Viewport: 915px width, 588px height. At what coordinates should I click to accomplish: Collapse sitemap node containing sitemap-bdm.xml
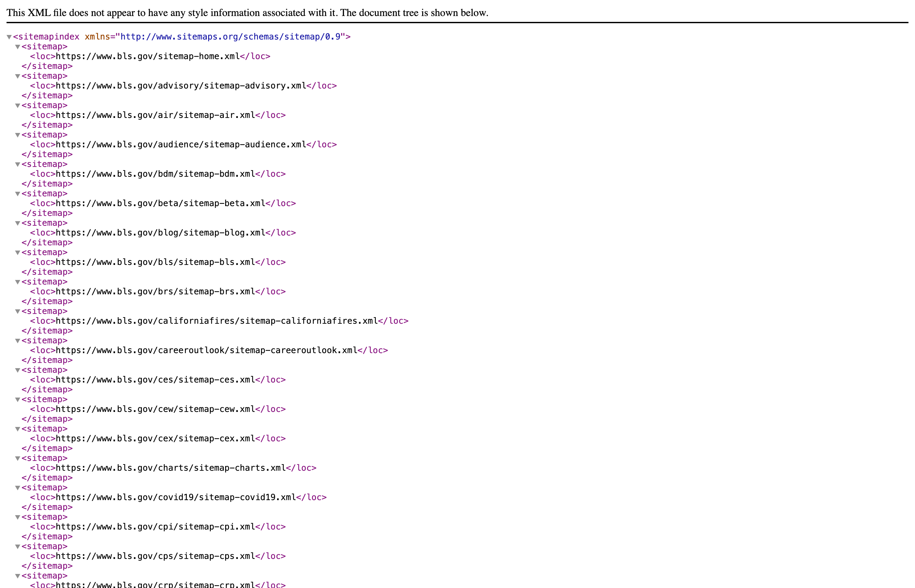18,165
